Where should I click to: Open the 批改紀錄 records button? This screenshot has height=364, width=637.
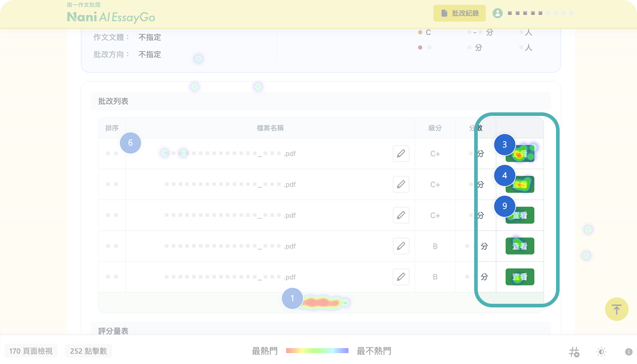(x=459, y=13)
